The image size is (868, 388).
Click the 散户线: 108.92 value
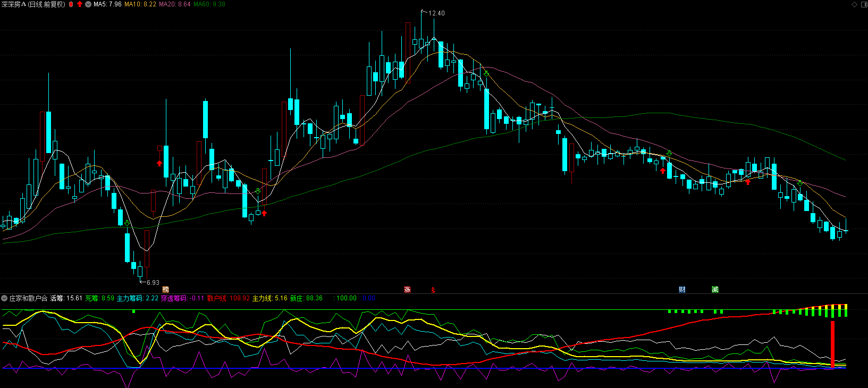pos(229,298)
